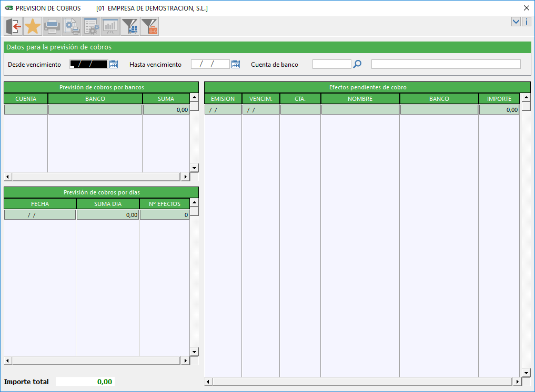Open calendar picker for Hasta vencimiento

(236, 64)
